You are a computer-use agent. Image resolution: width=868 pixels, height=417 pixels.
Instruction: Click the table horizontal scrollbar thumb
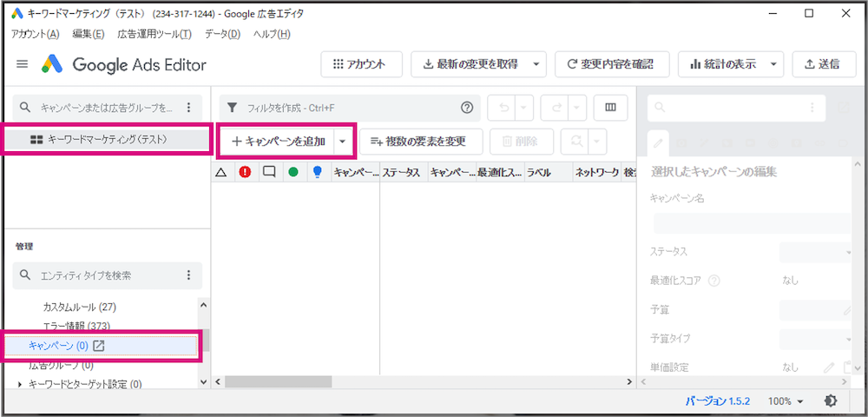click(278, 382)
